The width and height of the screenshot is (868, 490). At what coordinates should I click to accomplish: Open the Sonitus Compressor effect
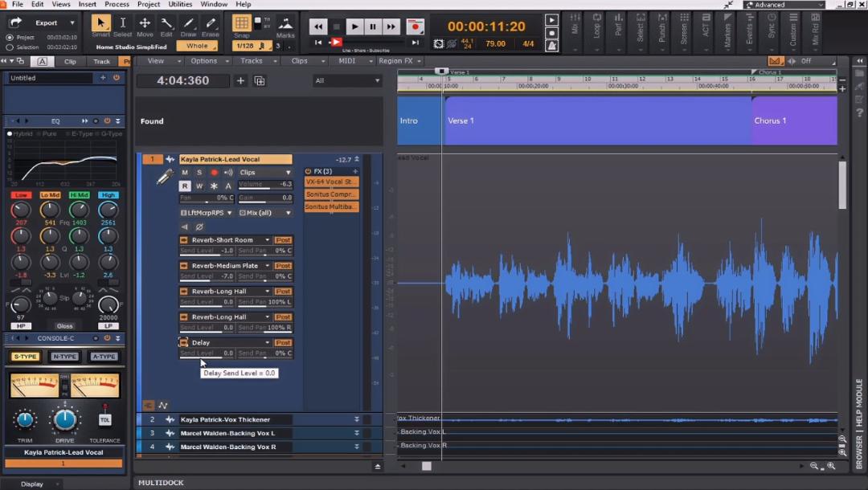tap(331, 194)
